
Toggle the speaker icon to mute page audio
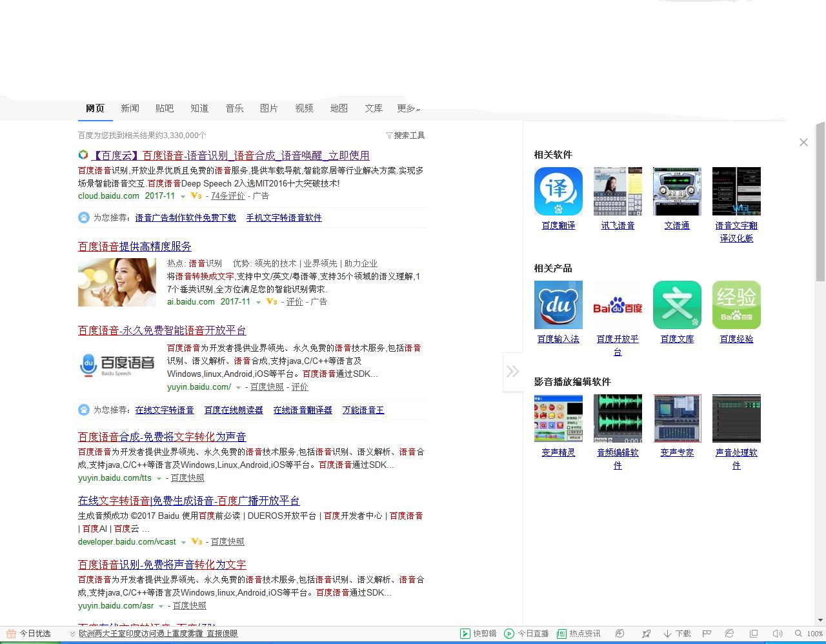778,633
